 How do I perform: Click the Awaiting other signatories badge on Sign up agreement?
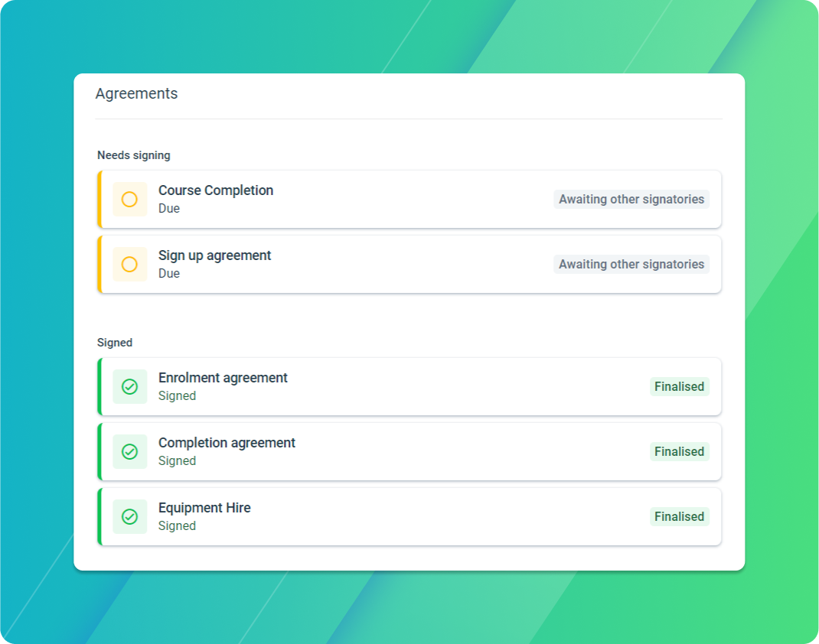[631, 264]
